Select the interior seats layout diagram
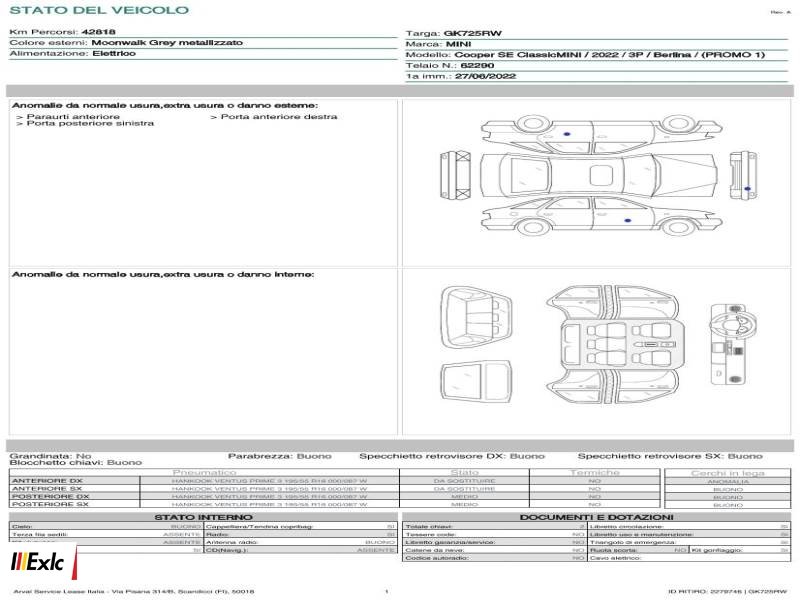 pos(613,344)
